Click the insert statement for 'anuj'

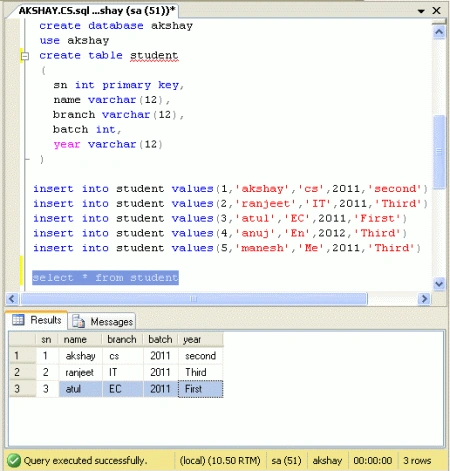coord(220,233)
